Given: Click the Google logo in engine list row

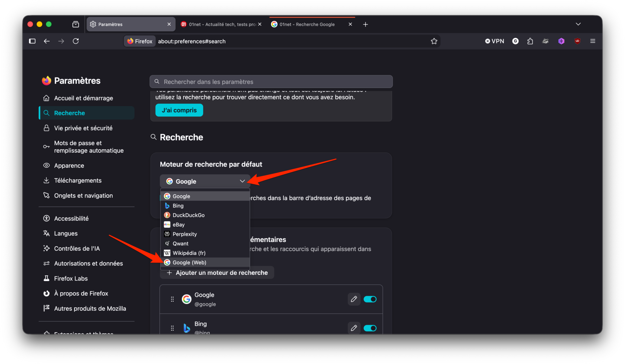Looking at the screenshot, I should [187, 299].
